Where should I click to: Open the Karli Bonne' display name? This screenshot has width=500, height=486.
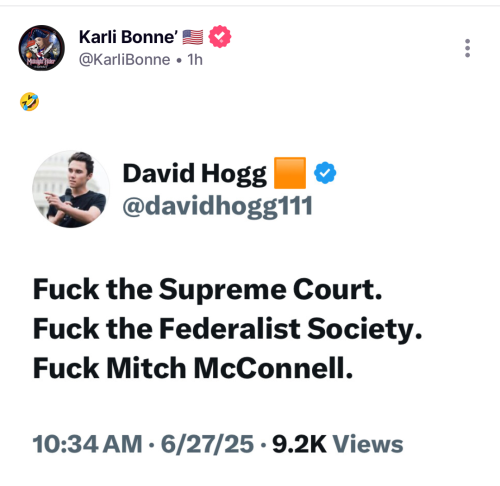click(128, 37)
